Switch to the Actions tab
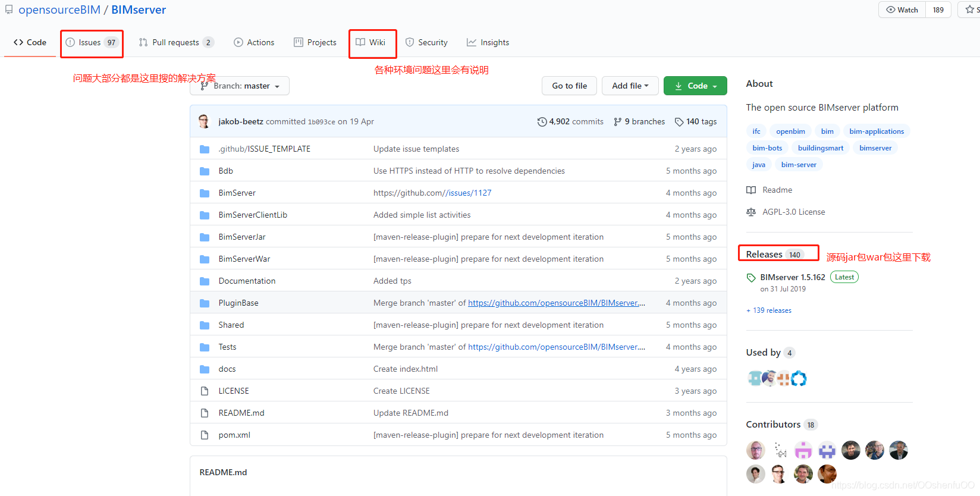The width and height of the screenshot is (980, 496). click(x=254, y=42)
